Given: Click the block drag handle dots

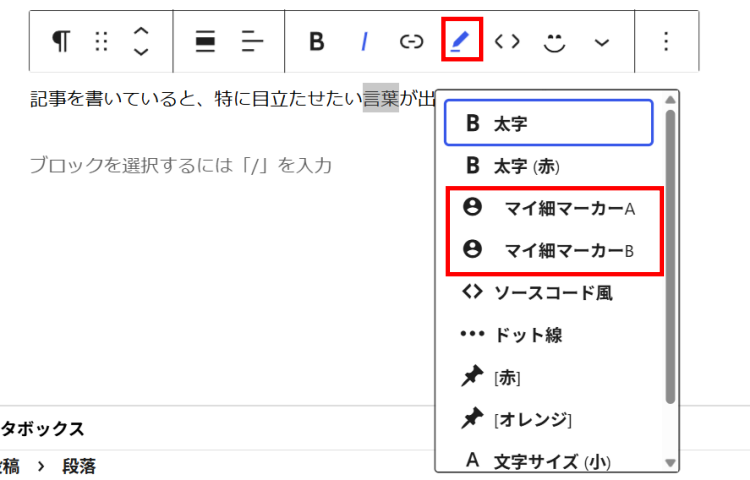Looking at the screenshot, I should pyautogui.click(x=101, y=41).
